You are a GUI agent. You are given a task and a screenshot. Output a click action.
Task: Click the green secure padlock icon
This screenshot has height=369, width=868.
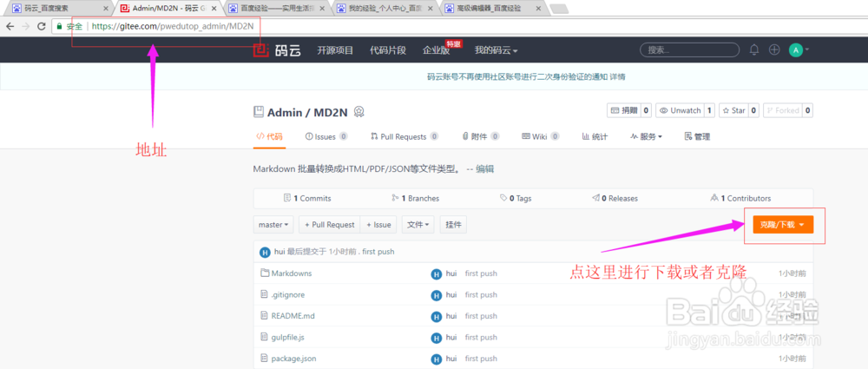coord(59,26)
